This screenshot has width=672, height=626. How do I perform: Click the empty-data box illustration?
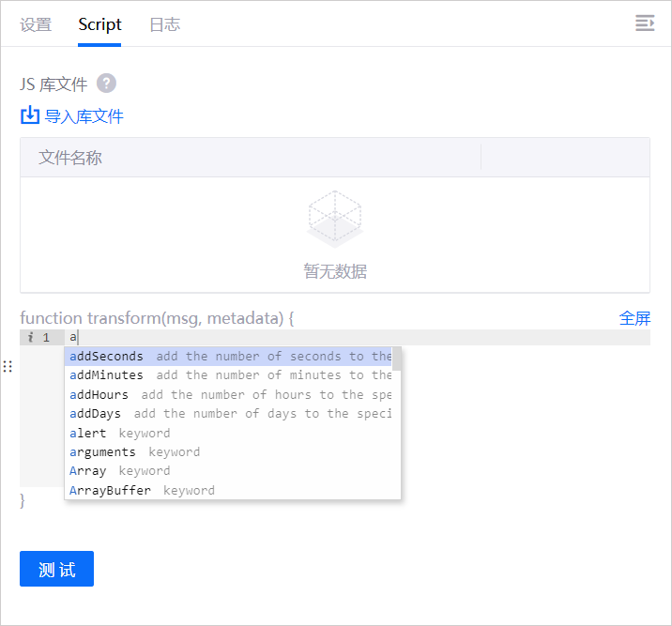[335, 219]
